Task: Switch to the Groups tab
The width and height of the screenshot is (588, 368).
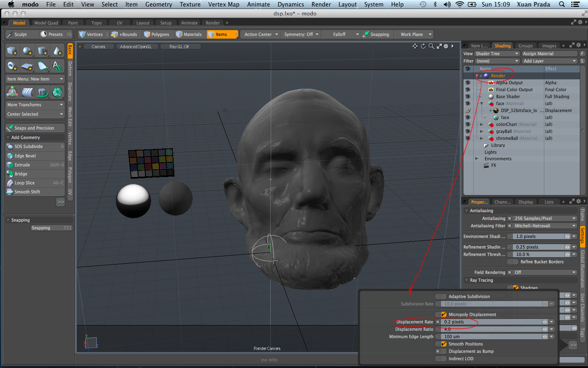Action: 525,46
